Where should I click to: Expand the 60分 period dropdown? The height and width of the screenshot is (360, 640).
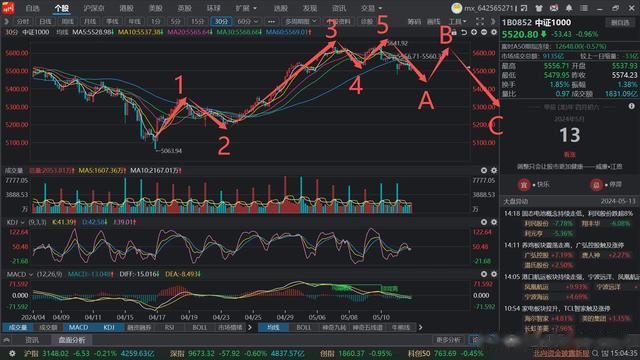tap(248, 21)
